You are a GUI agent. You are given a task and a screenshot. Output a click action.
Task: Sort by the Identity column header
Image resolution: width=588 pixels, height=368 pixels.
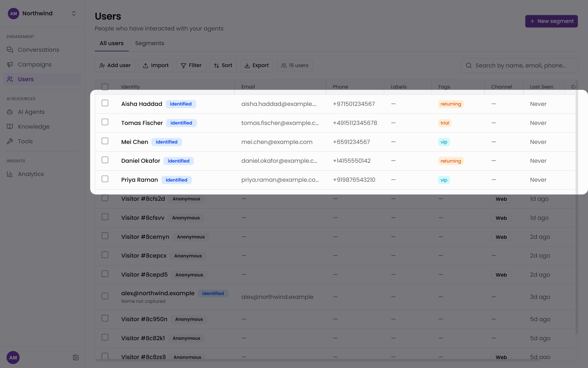130,87
